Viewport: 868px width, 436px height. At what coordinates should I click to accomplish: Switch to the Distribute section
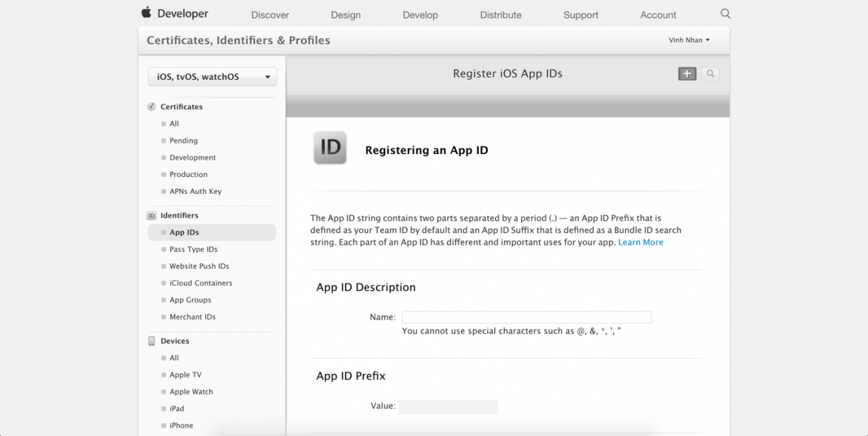point(500,14)
